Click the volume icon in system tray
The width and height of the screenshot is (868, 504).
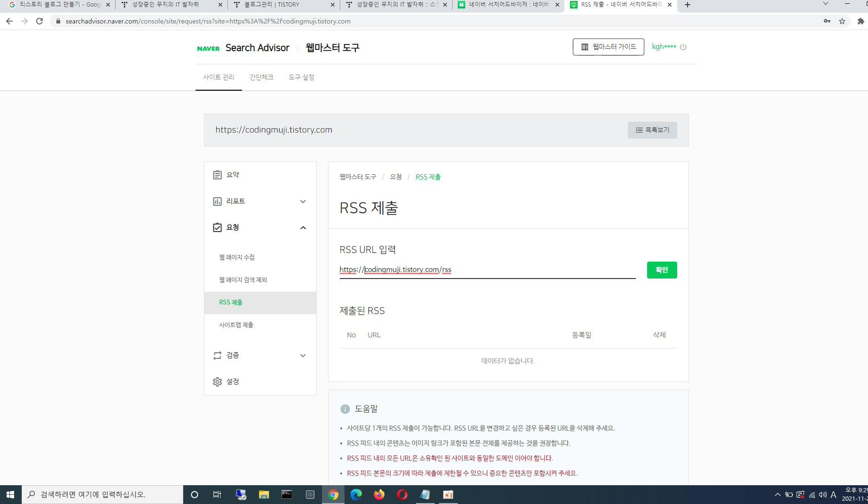point(822,495)
